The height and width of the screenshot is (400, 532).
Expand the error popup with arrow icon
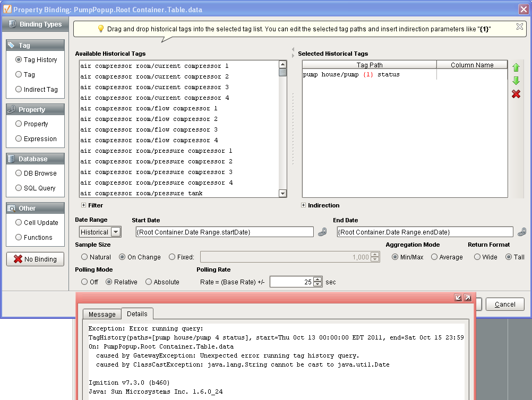pos(468,298)
